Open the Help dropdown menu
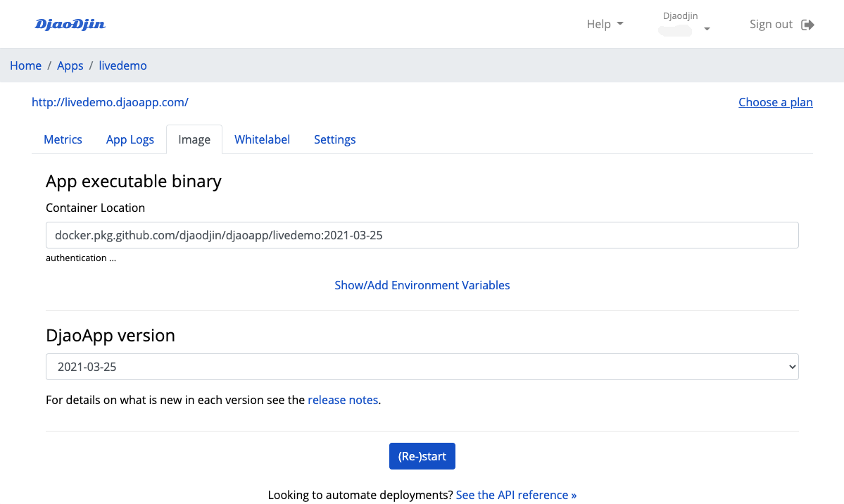The width and height of the screenshot is (844, 504). pos(605,24)
